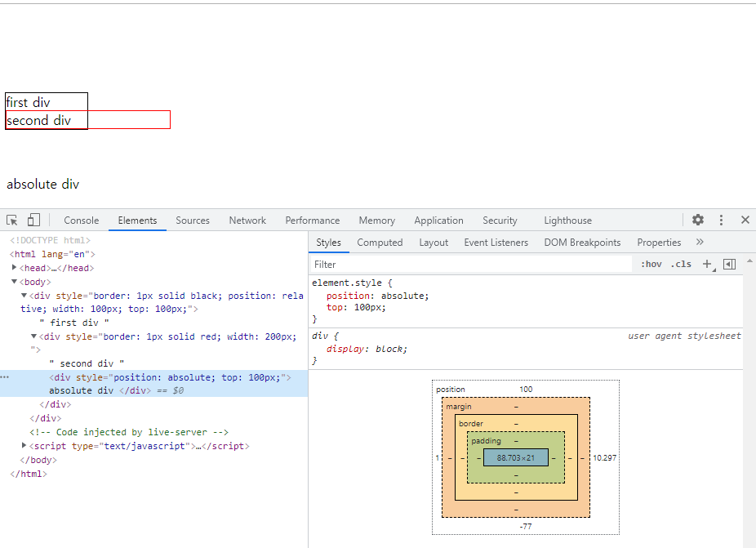Select the content size 88.703×21 box
The height and width of the screenshot is (548, 756).
516,458
